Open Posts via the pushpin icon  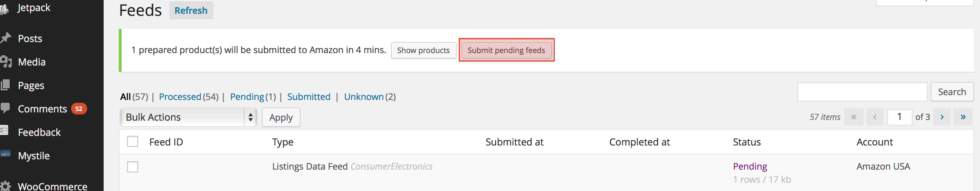(x=5, y=38)
